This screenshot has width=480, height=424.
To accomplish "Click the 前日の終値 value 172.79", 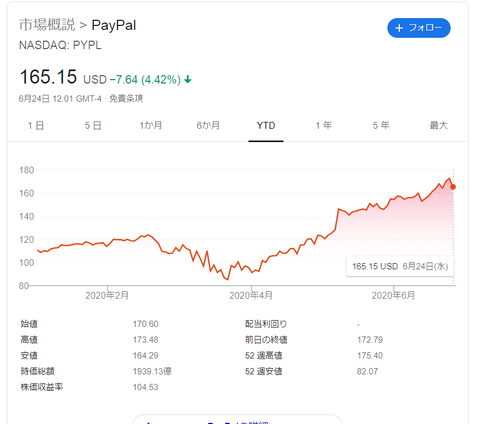I will click(370, 340).
